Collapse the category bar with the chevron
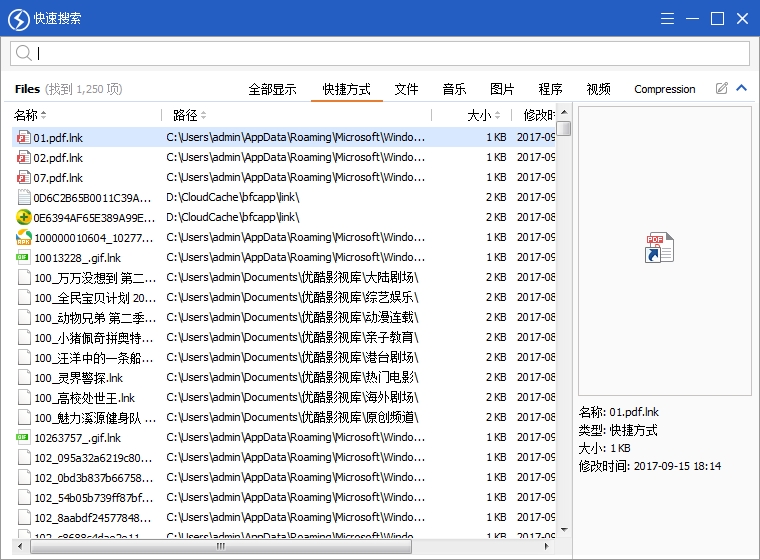This screenshot has width=760, height=560. (742, 89)
